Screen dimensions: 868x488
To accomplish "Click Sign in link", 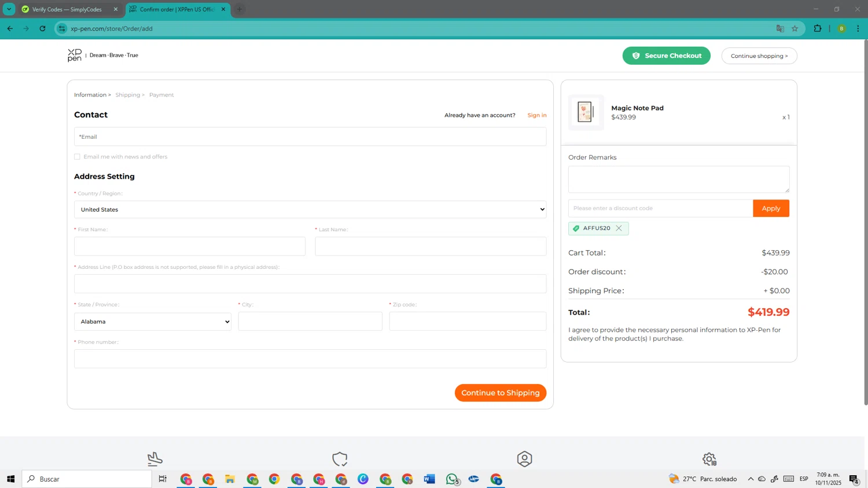I will [x=537, y=115].
